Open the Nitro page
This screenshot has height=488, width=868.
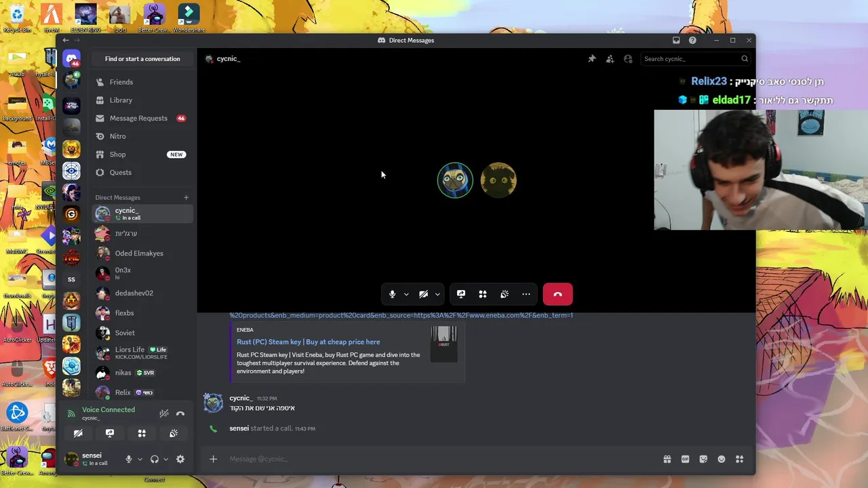(142, 136)
